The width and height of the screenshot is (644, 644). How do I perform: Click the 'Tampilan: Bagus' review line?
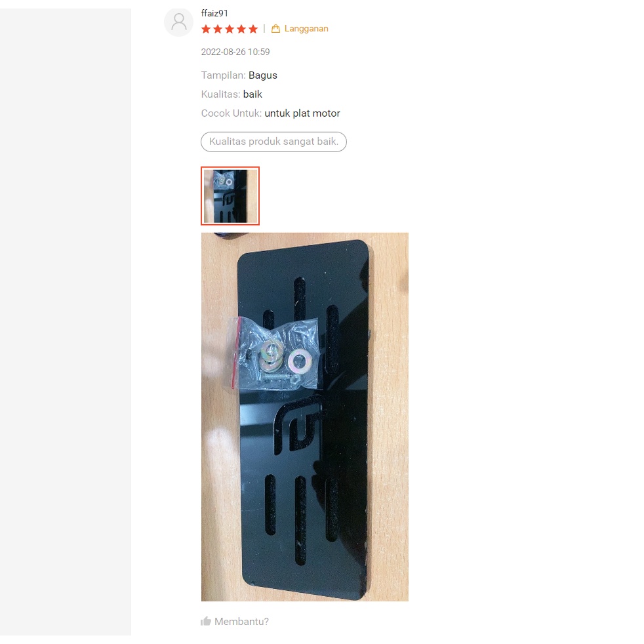coord(239,75)
